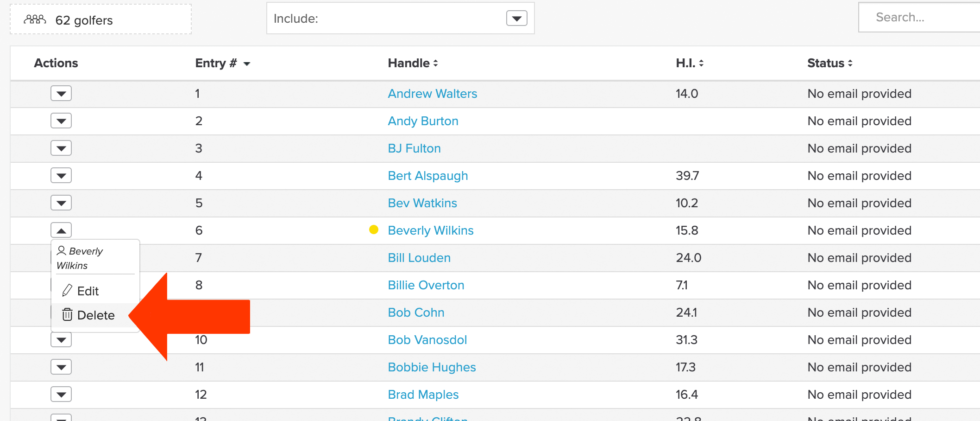Click into the Search field
980x421 pixels.
click(919, 18)
